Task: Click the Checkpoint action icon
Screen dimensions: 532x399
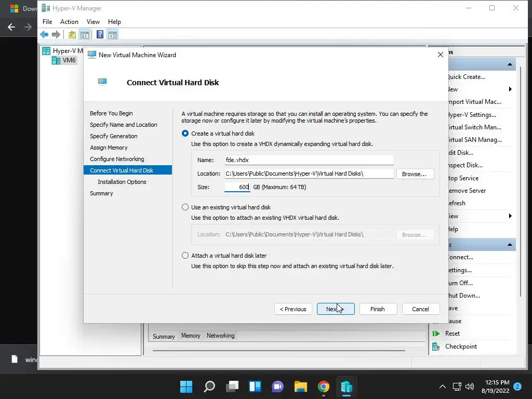Action: pyautogui.click(x=436, y=347)
